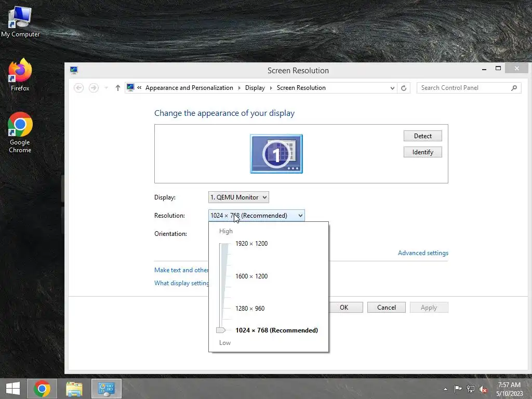Expand arrow after Appearance and Personalization

pos(239,88)
